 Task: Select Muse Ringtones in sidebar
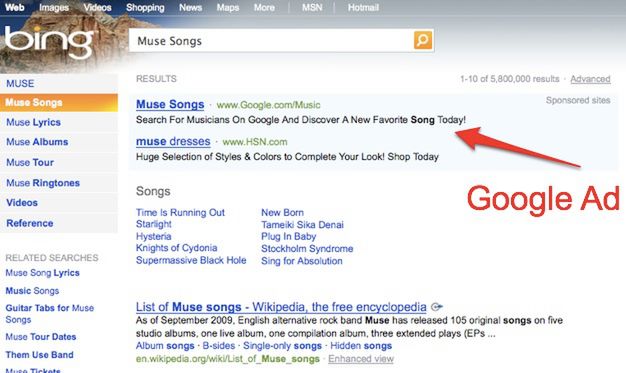43,183
